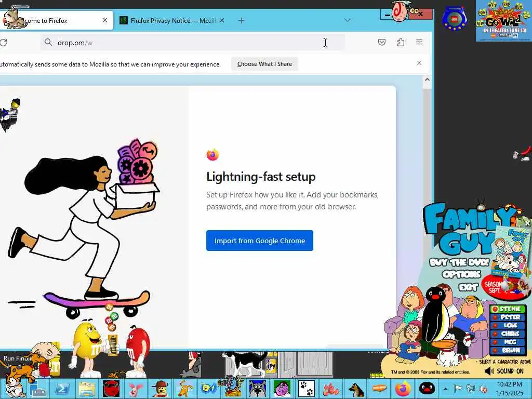Switch to Firefox on the taskbar
This screenshot has width=532, height=399.
tap(403, 389)
